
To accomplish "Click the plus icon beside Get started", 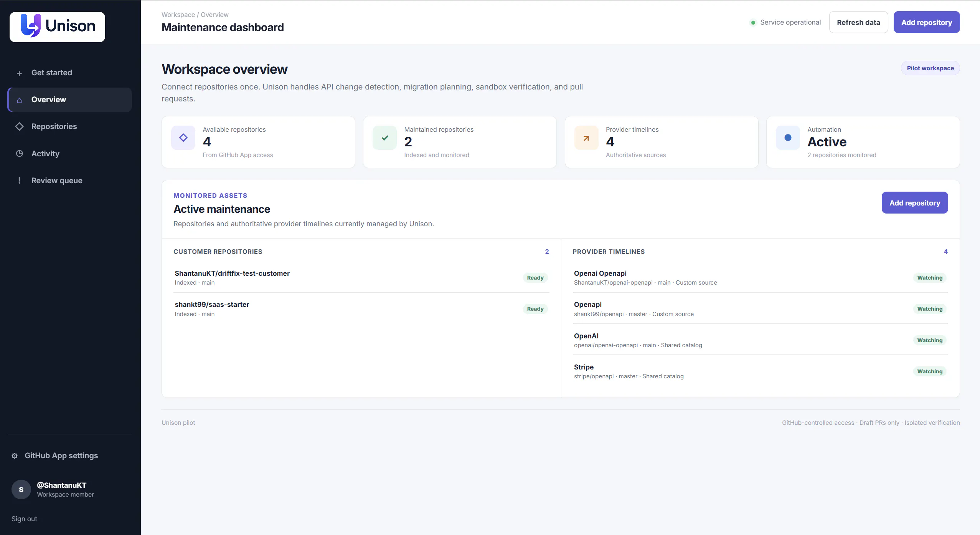I will click(x=19, y=73).
